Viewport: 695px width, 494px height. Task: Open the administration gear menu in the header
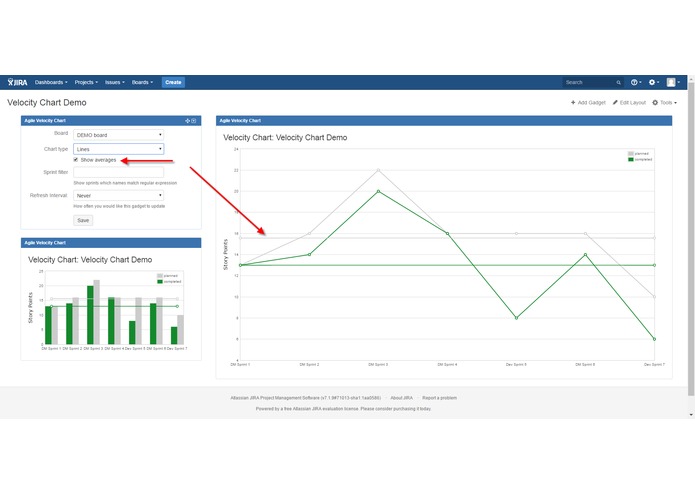[654, 82]
